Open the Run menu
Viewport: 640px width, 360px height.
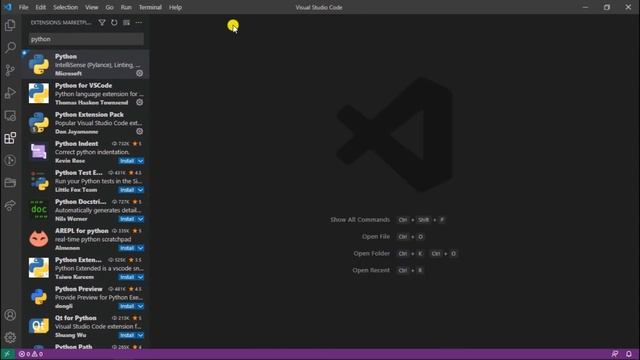coord(126,7)
